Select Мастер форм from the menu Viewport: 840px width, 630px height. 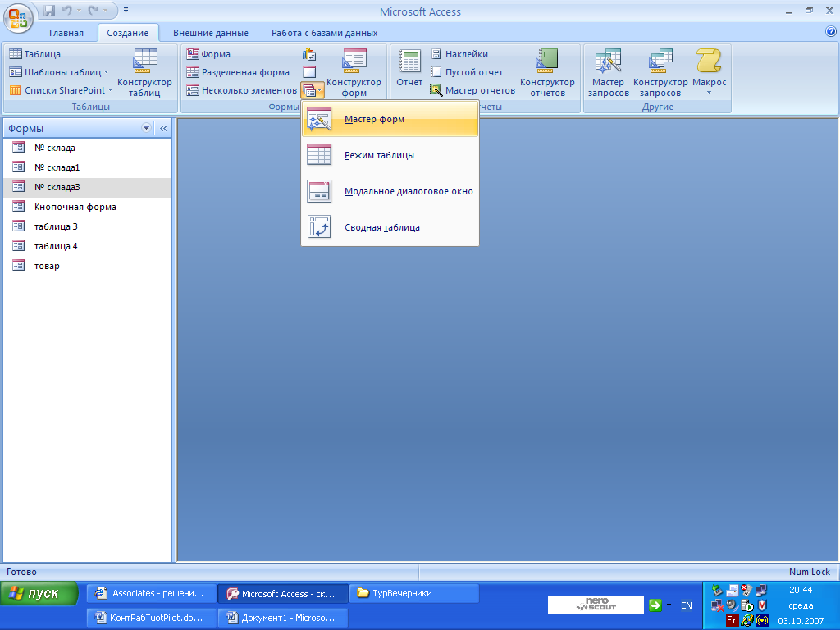[390, 119]
